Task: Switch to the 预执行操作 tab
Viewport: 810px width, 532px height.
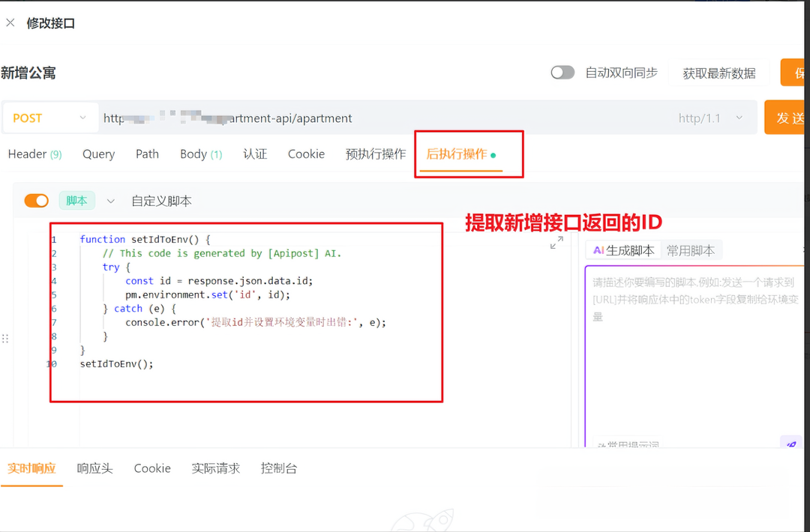Action: 376,154
